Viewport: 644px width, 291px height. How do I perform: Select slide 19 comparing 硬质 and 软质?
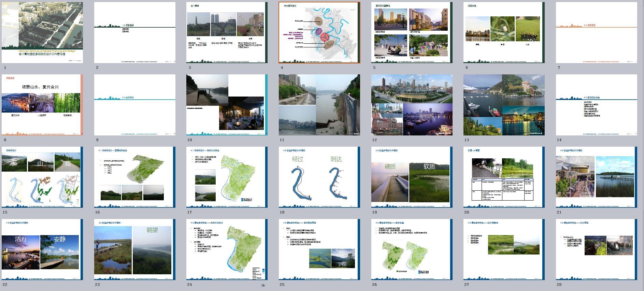(x=412, y=177)
